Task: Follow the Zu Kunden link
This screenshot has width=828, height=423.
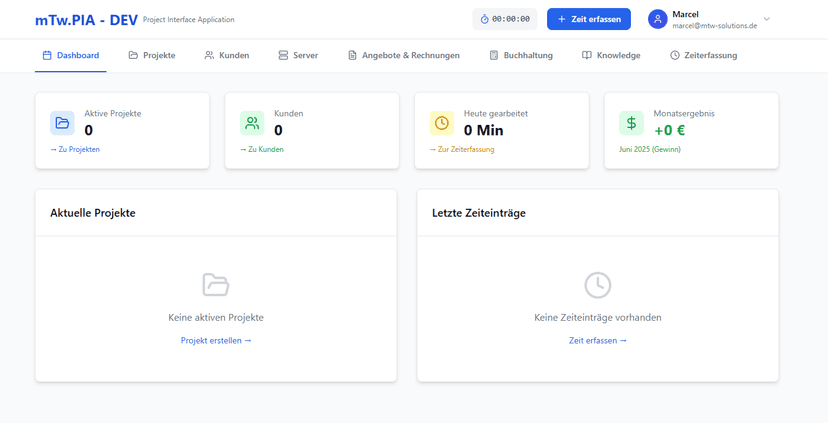Action: click(x=262, y=149)
